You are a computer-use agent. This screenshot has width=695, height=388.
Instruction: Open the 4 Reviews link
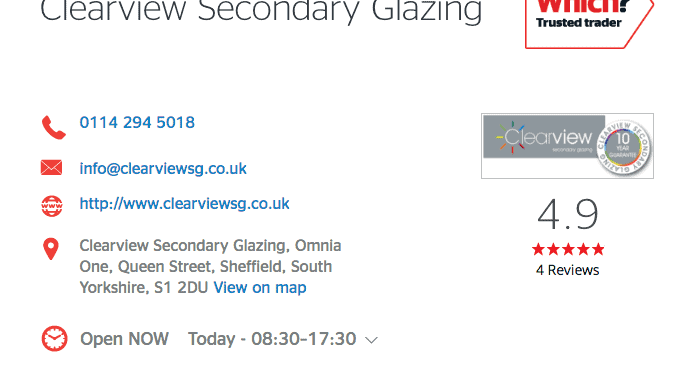coord(567,270)
